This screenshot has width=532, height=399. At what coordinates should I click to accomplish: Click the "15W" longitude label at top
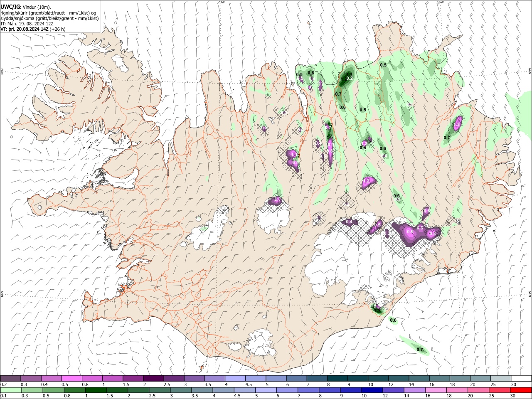[x=440, y=2]
